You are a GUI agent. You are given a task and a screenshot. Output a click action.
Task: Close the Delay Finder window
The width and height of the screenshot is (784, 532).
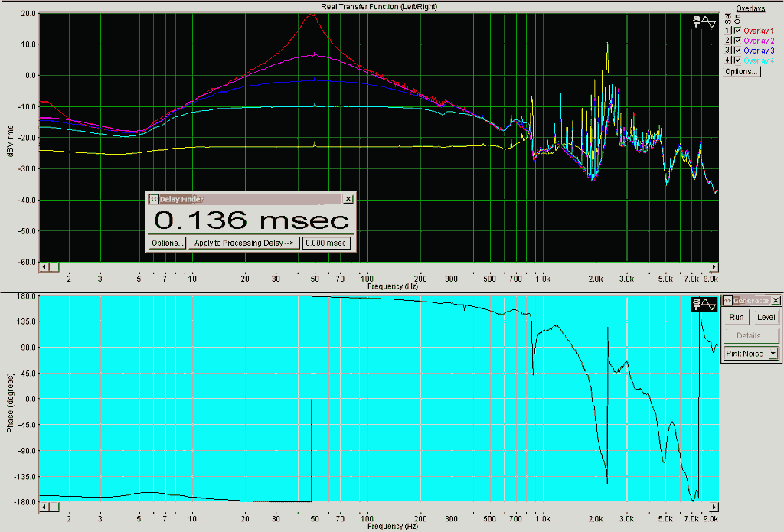(x=348, y=199)
